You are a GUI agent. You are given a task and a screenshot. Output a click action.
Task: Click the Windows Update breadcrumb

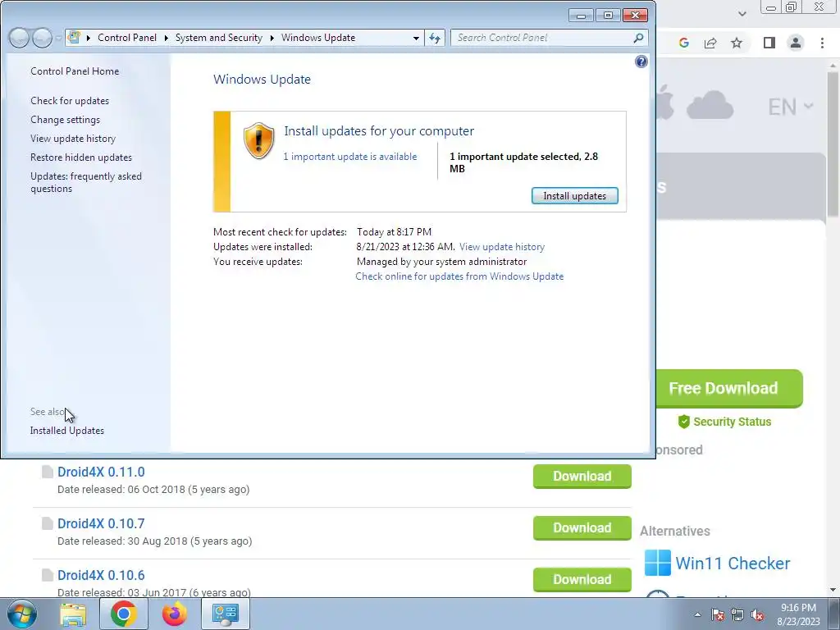coord(318,38)
